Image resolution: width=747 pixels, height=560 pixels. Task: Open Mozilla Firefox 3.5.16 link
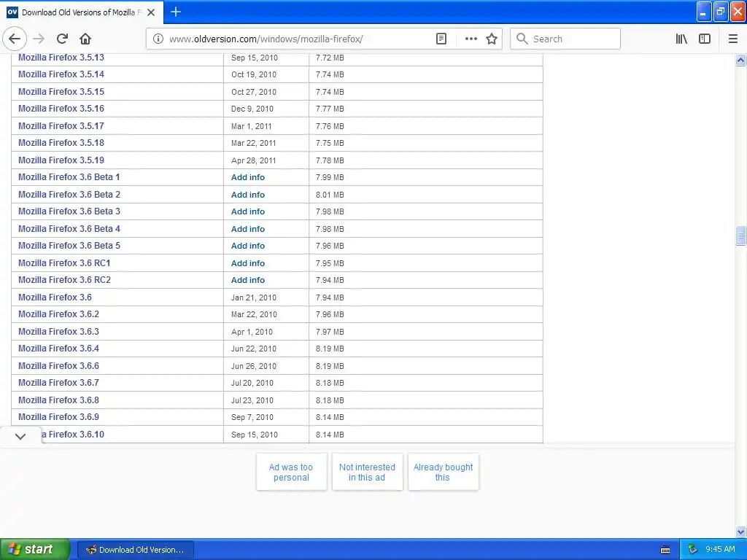coord(61,109)
